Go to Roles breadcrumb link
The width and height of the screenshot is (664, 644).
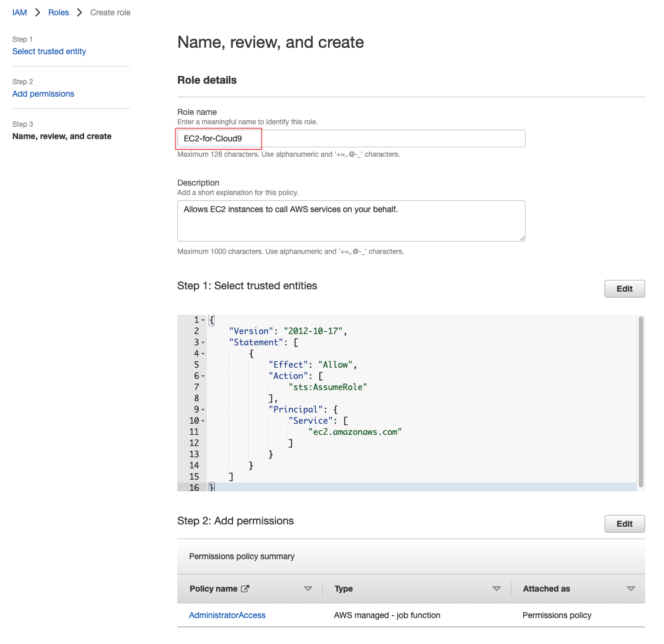(x=58, y=12)
